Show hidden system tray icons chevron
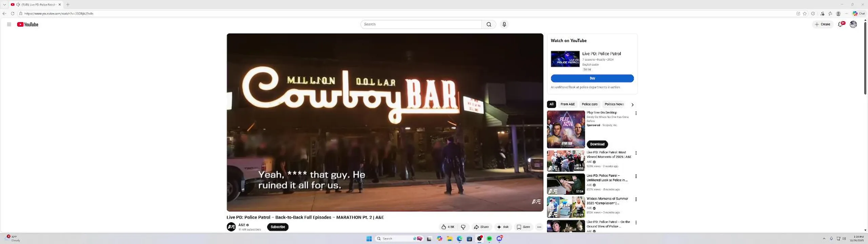 tap(824, 239)
